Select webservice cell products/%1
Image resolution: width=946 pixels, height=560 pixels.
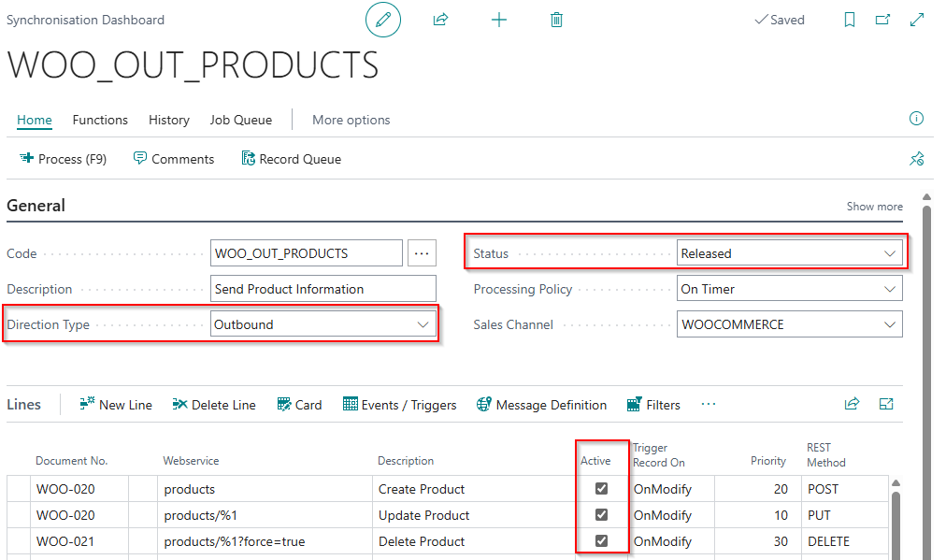click(265, 515)
